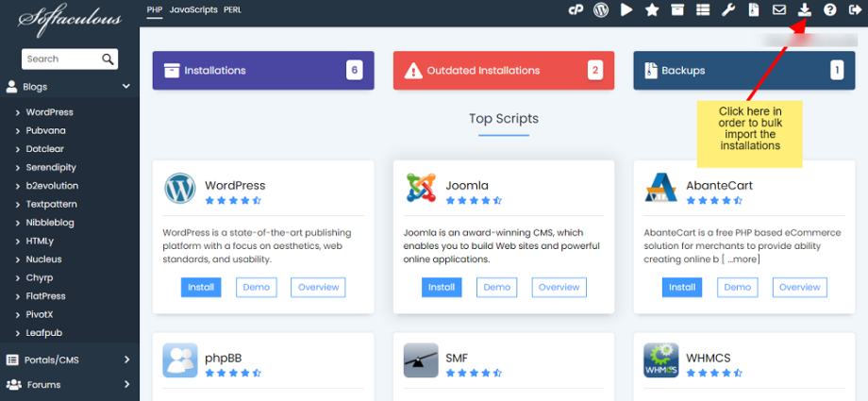Open the email settings envelope icon
Screen dimensions: 868x401
779,10
